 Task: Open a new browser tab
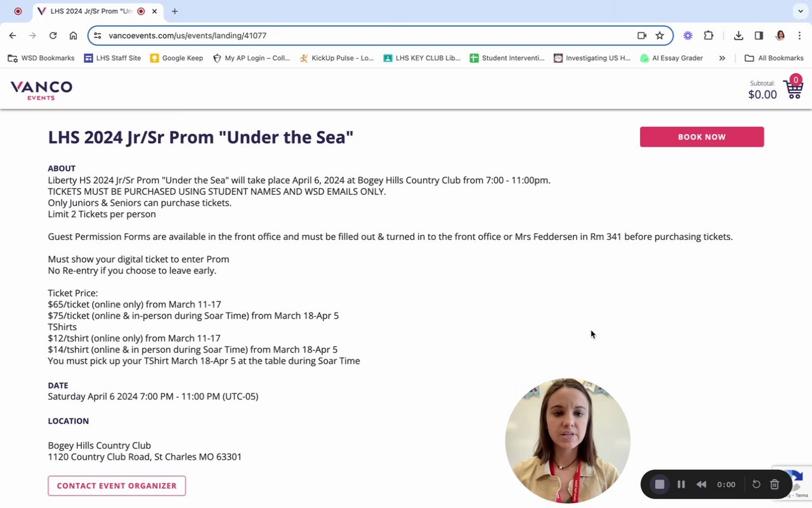coord(174,11)
